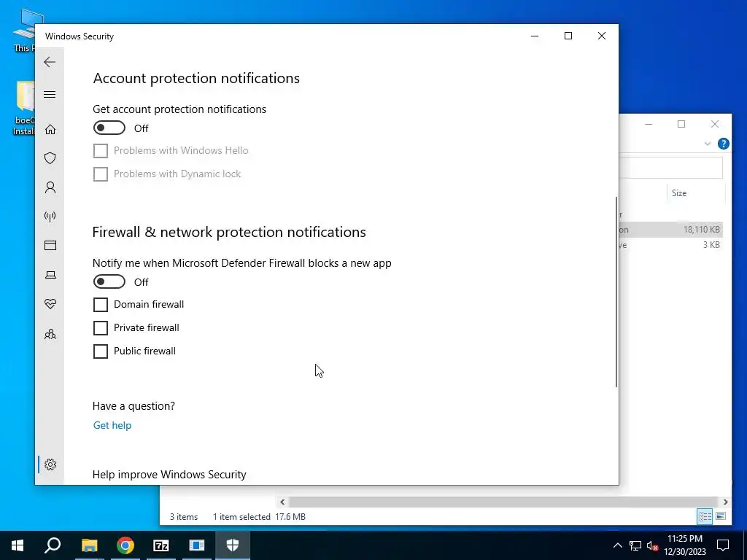Viewport: 747px width, 560px height.
Task: Open the File Explorer help icon
Action: point(723,144)
